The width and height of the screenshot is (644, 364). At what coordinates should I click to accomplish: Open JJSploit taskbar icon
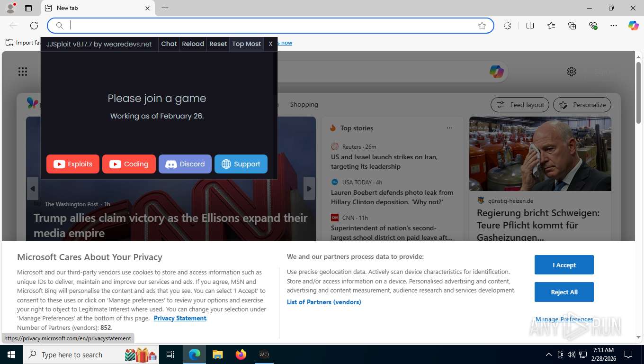(x=264, y=355)
